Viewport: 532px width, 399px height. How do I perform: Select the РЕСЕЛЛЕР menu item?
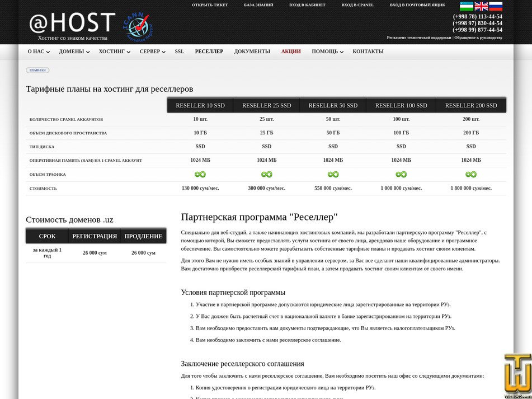click(x=209, y=51)
